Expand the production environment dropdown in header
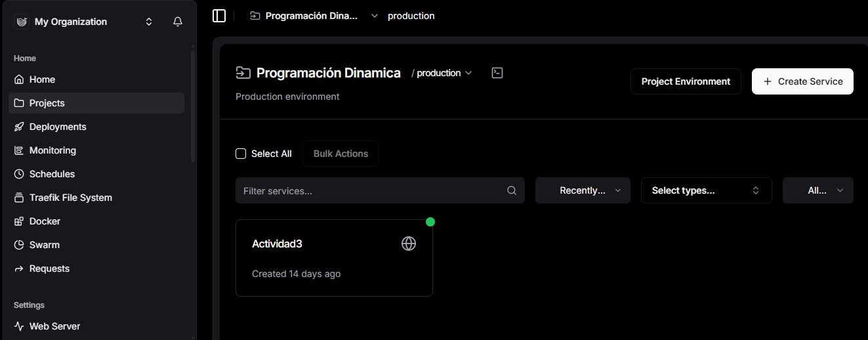This screenshot has height=340, width=868. [x=442, y=73]
